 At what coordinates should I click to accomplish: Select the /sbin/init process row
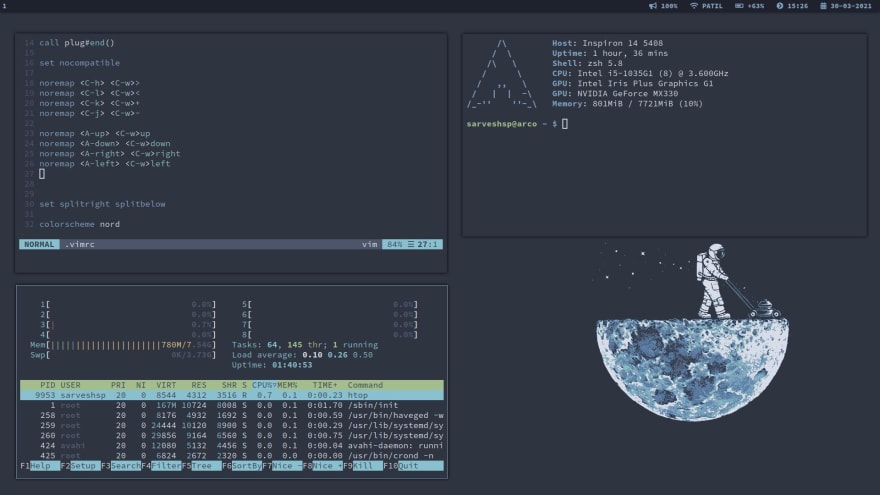(x=232, y=405)
